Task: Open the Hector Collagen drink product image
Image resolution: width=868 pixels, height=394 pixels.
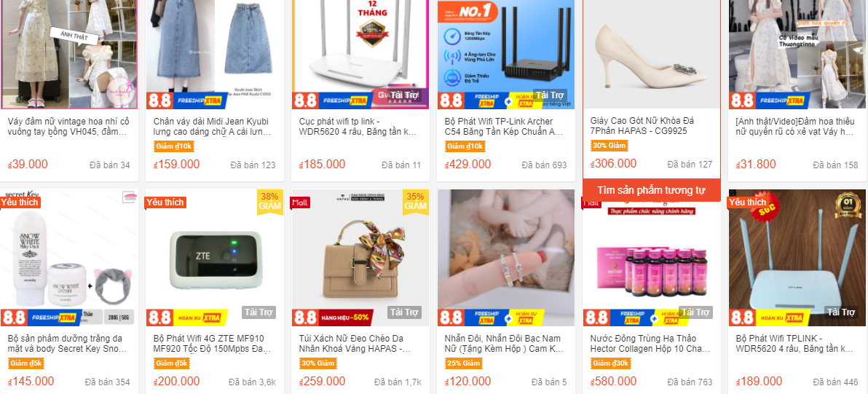Action: [x=652, y=258]
